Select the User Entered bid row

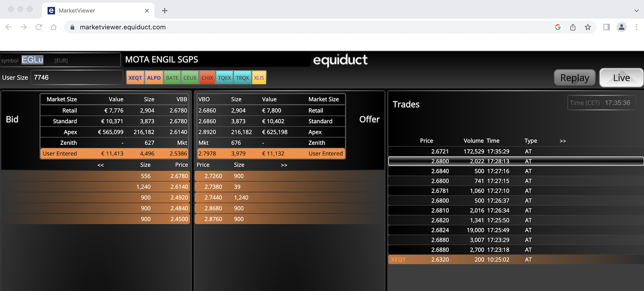114,154
